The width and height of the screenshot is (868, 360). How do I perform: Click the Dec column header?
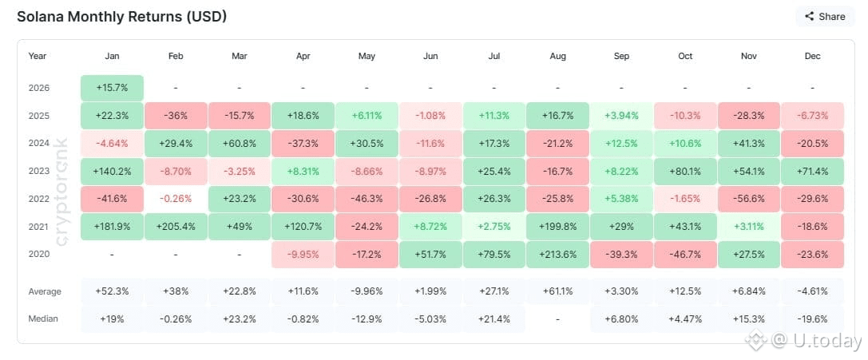point(813,56)
